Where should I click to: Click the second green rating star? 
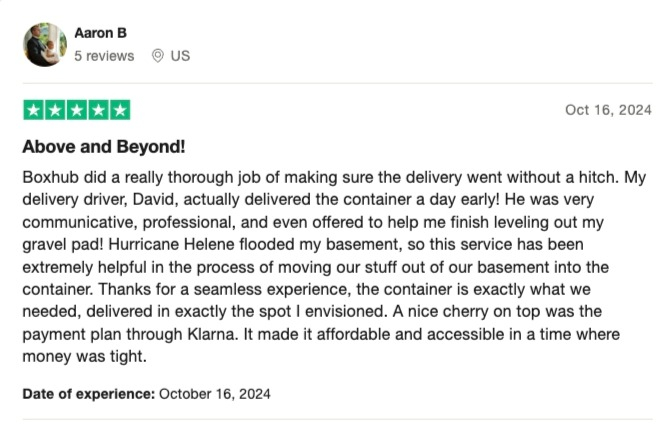coord(54,110)
